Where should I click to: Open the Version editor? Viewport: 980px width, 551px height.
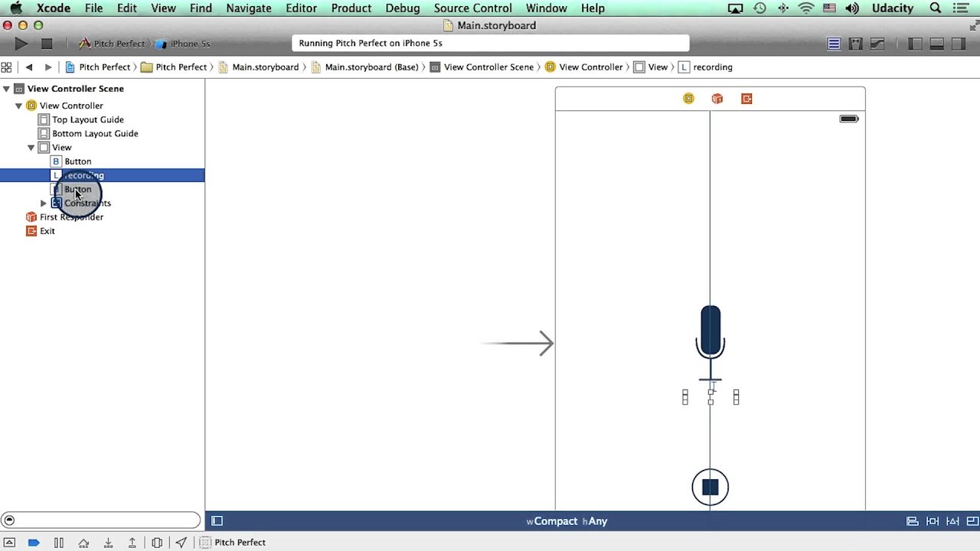877,44
